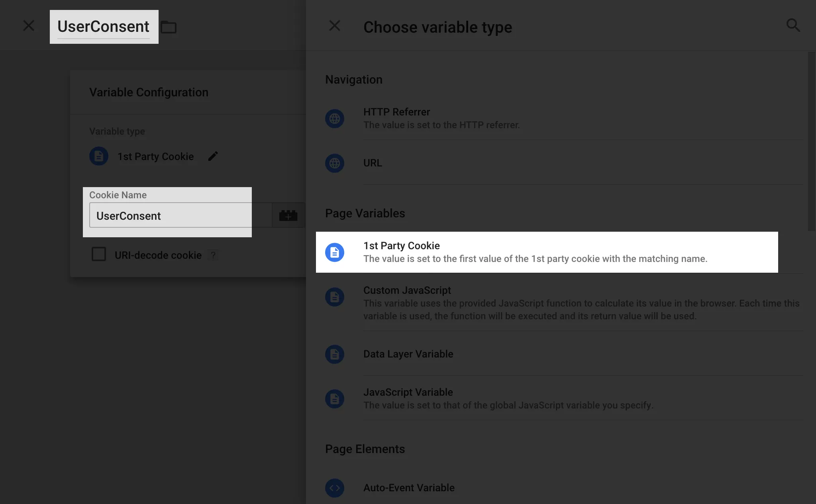This screenshot has width=816, height=504.
Task: Select Data Layer Variable type
Action: coord(408,354)
